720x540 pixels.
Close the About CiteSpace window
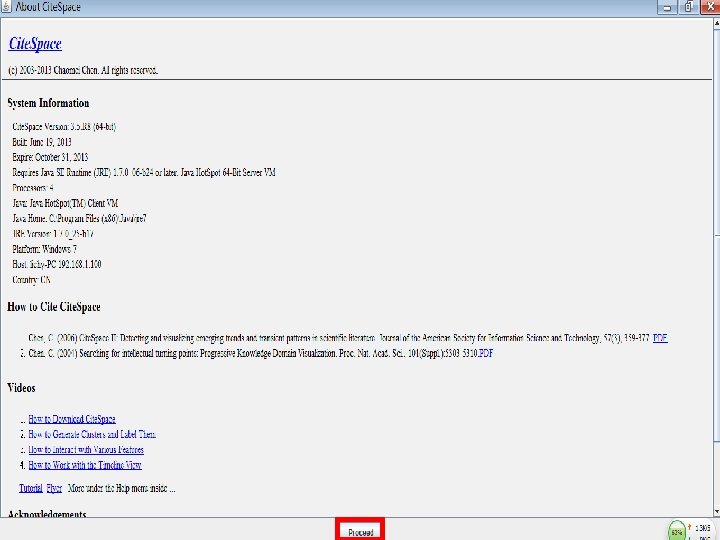tap(710, 7)
